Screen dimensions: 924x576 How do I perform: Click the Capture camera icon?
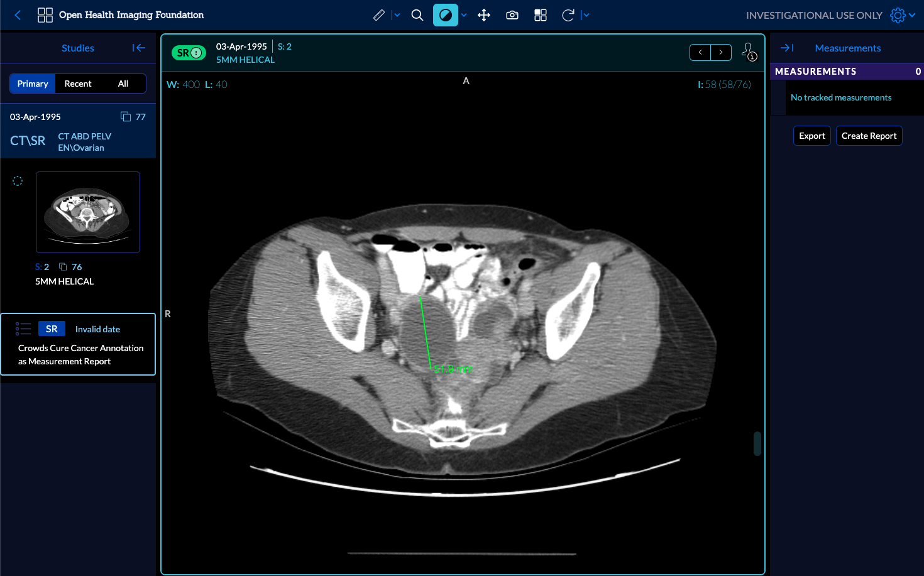pos(512,15)
